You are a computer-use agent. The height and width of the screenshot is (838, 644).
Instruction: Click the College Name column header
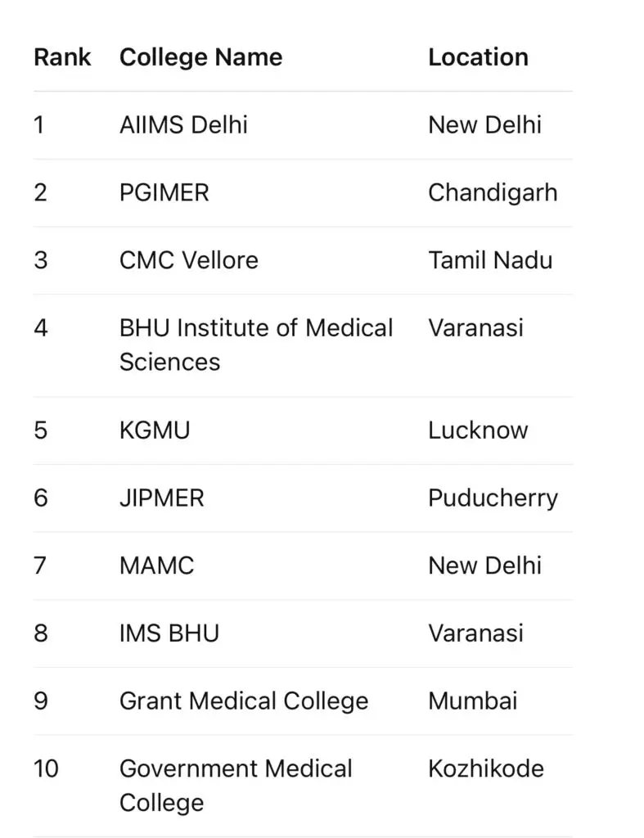pyautogui.click(x=201, y=58)
